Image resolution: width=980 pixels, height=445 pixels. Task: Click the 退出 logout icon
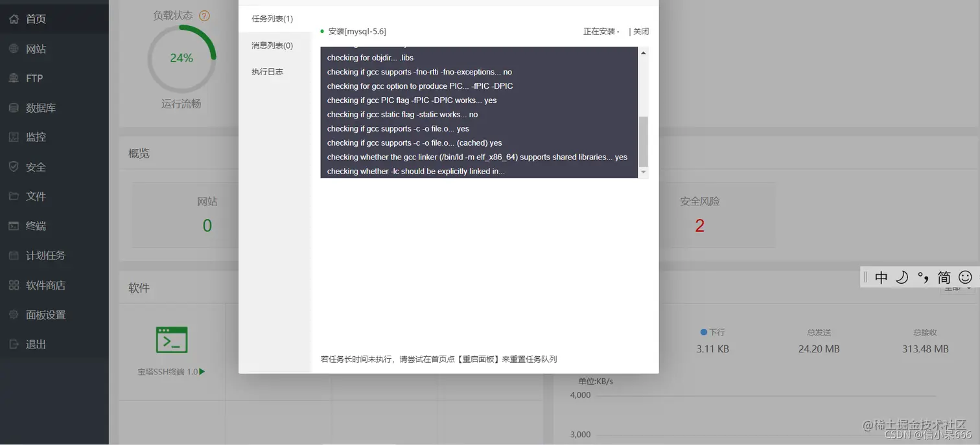point(14,344)
